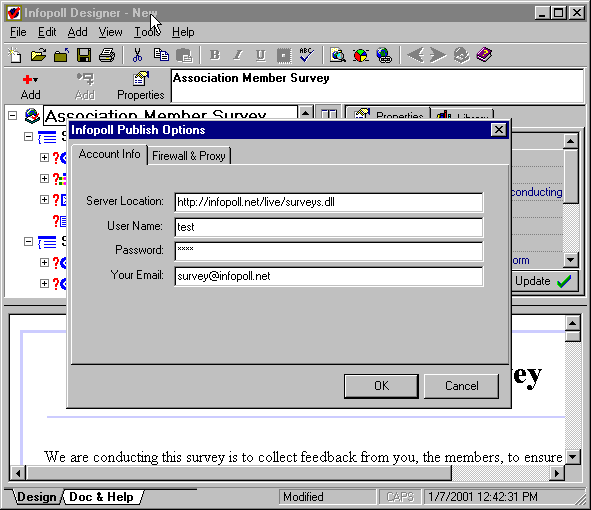This screenshot has width=591, height=510.
Task: Expand the first question node
Action: coord(44,157)
